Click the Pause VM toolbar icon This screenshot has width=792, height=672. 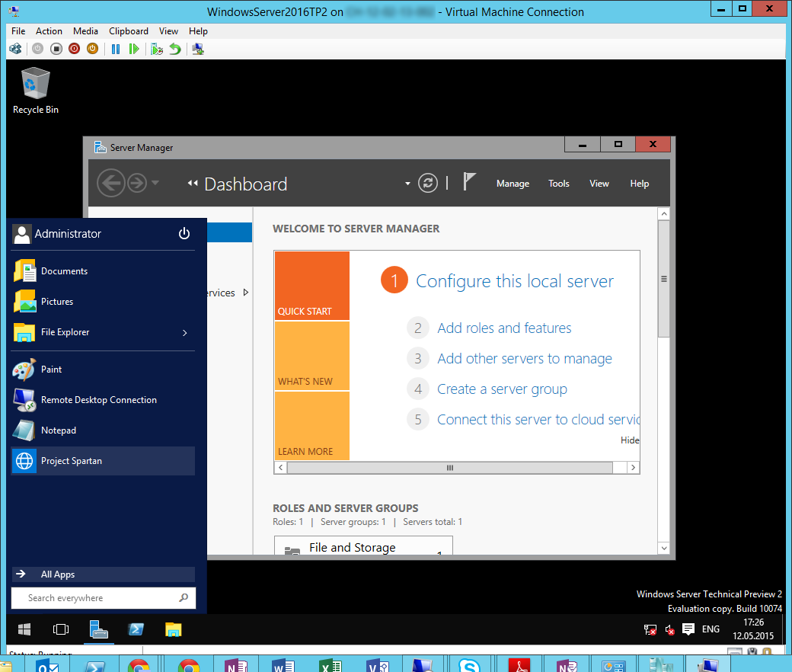click(x=116, y=49)
